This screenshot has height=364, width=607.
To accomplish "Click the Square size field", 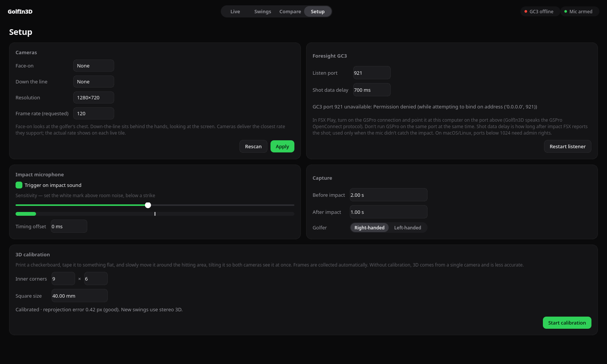I will 80,296.
